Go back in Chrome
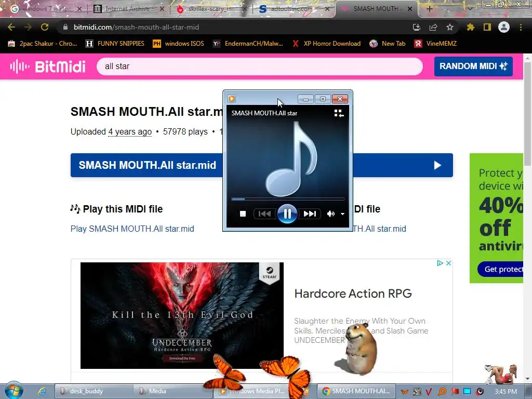Image resolution: width=532 pixels, height=399 pixels. point(11,27)
